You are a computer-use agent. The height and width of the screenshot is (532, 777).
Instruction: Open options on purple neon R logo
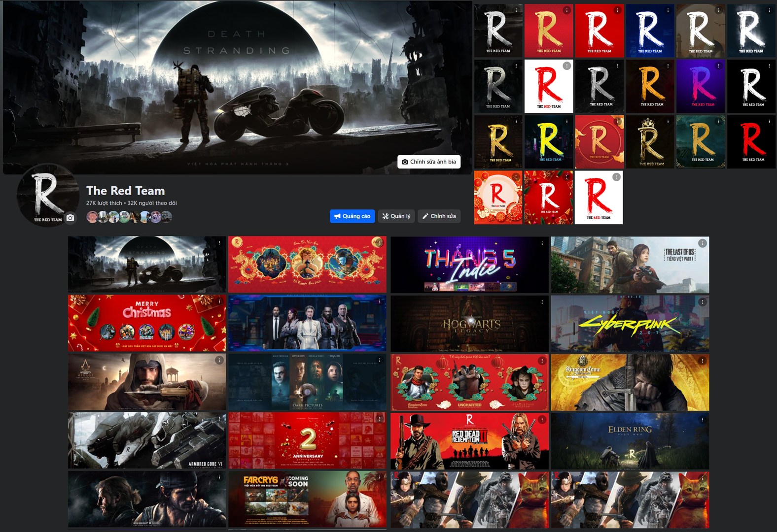pyautogui.click(x=719, y=66)
